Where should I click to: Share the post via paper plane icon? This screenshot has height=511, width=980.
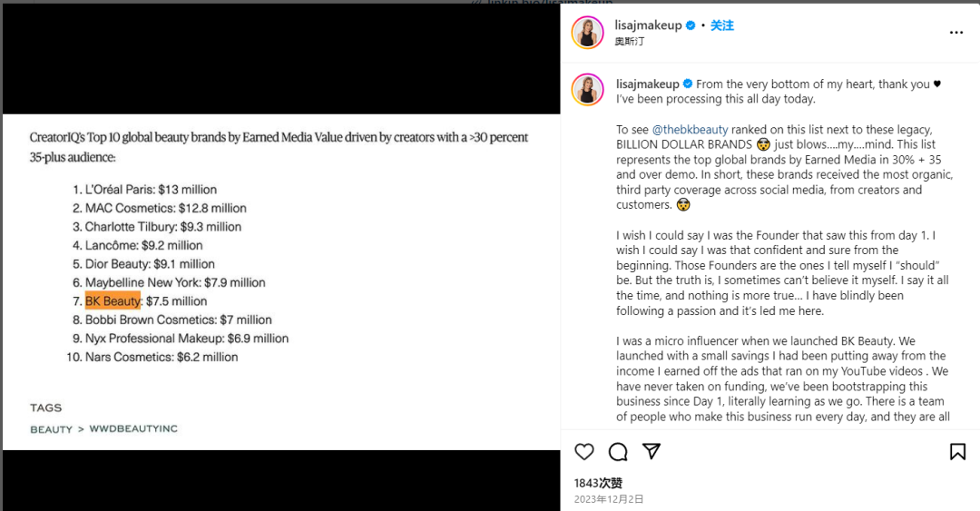click(652, 452)
